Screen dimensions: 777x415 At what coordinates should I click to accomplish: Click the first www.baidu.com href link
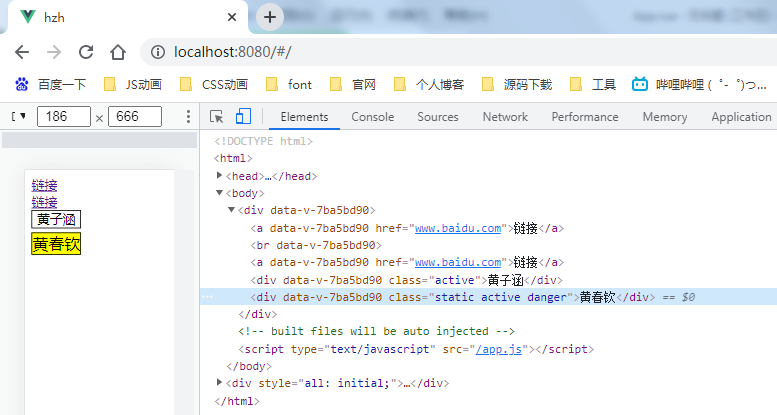coord(457,228)
